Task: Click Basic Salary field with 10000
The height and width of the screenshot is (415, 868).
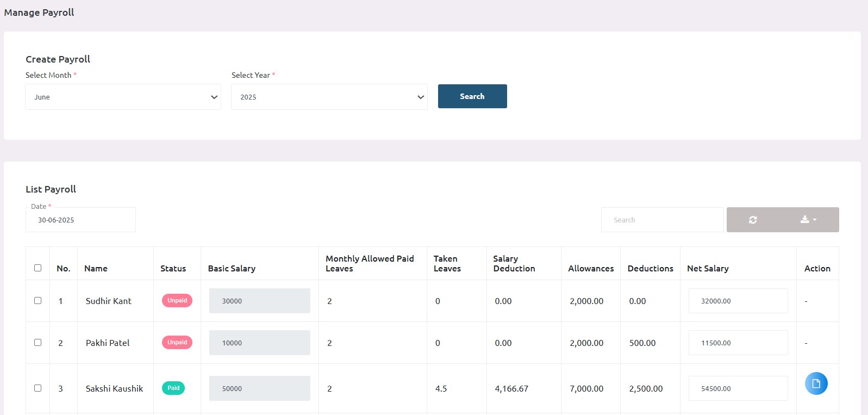Action: (x=260, y=343)
